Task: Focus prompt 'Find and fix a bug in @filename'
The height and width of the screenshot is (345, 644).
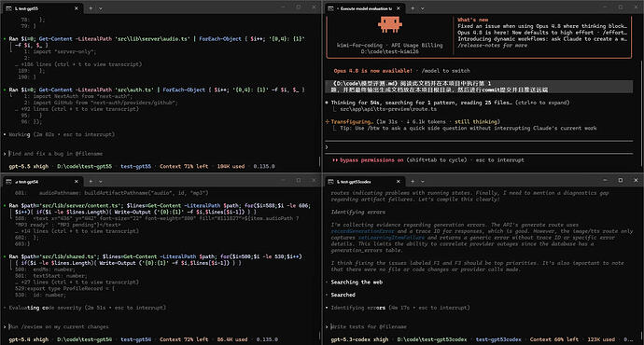Action: point(56,154)
